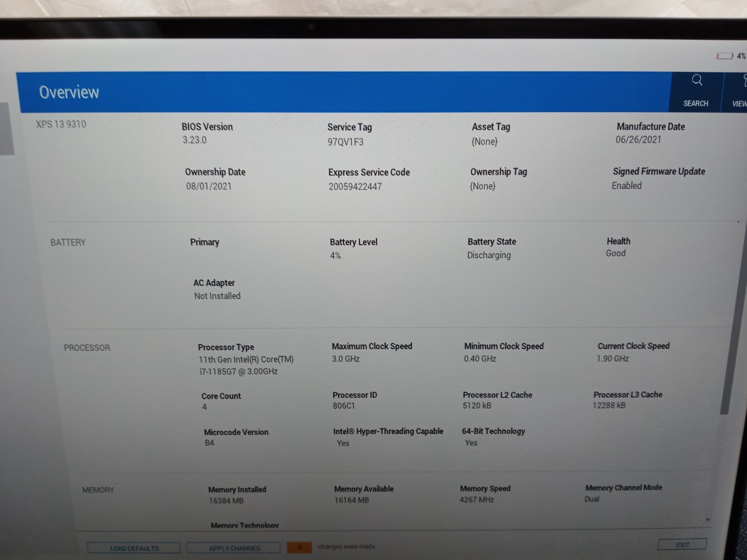747x560 pixels.
Task: Click the scroll down arrow
Action: click(x=708, y=519)
